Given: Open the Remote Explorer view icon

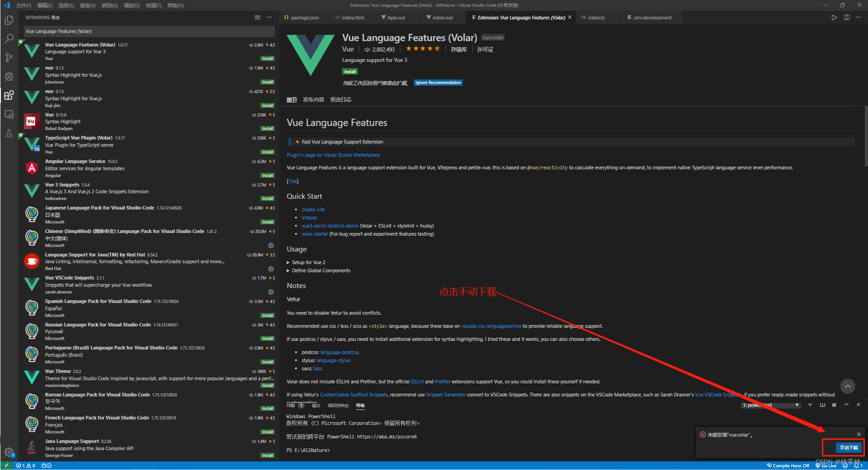Looking at the screenshot, I should (x=9, y=114).
